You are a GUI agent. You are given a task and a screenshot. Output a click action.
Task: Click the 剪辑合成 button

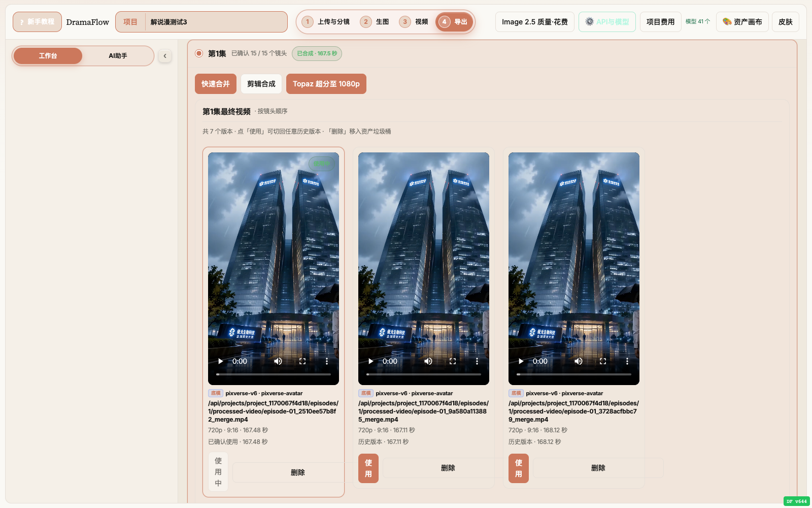261,84
